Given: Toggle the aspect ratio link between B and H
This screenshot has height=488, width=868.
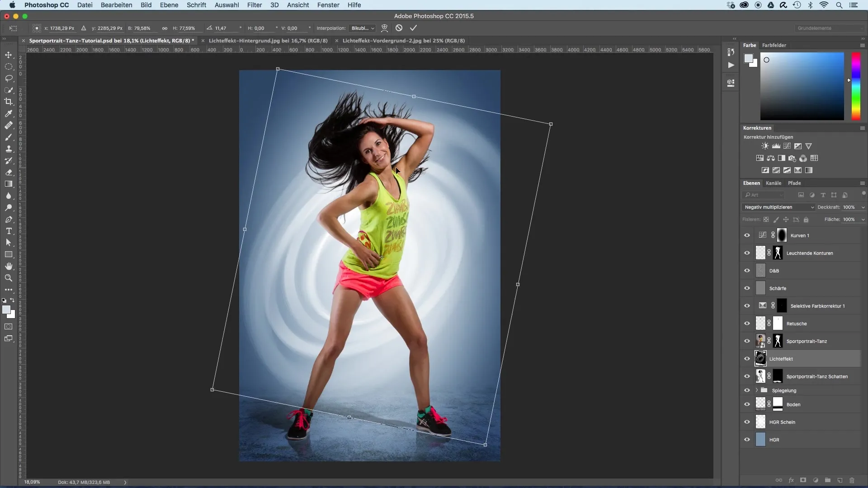Looking at the screenshot, I should (165, 28).
